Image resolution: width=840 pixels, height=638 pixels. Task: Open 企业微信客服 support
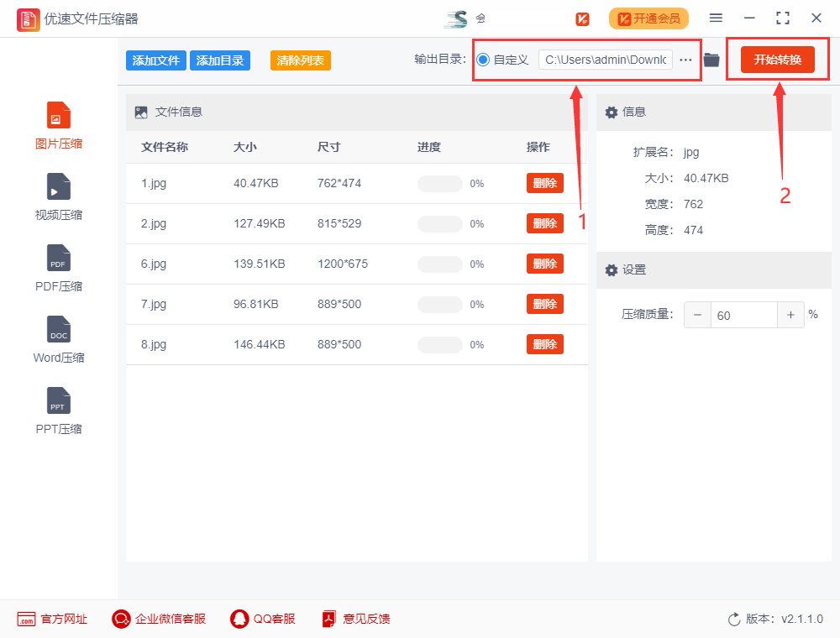pos(159,619)
